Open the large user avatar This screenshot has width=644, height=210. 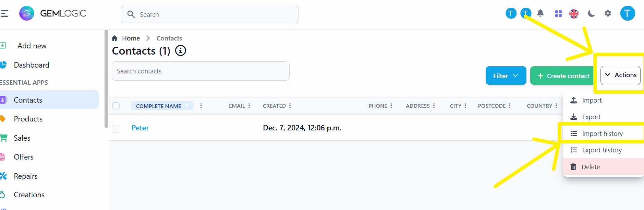coord(627,13)
